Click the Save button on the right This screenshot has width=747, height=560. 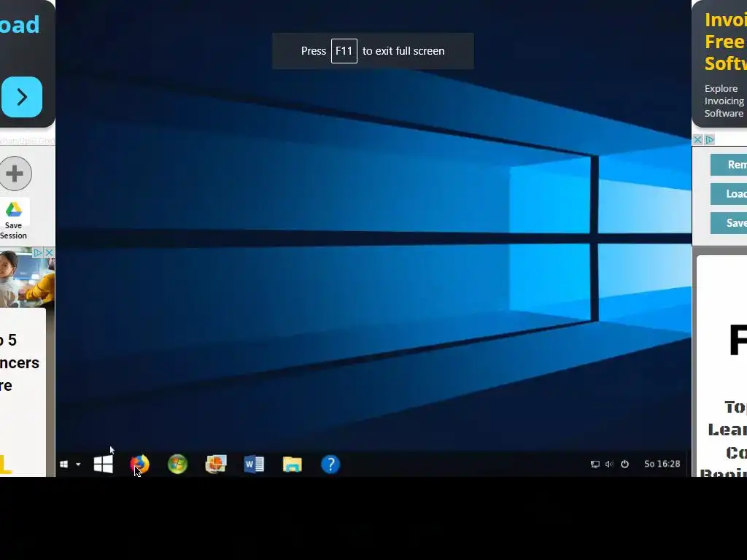(729, 223)
